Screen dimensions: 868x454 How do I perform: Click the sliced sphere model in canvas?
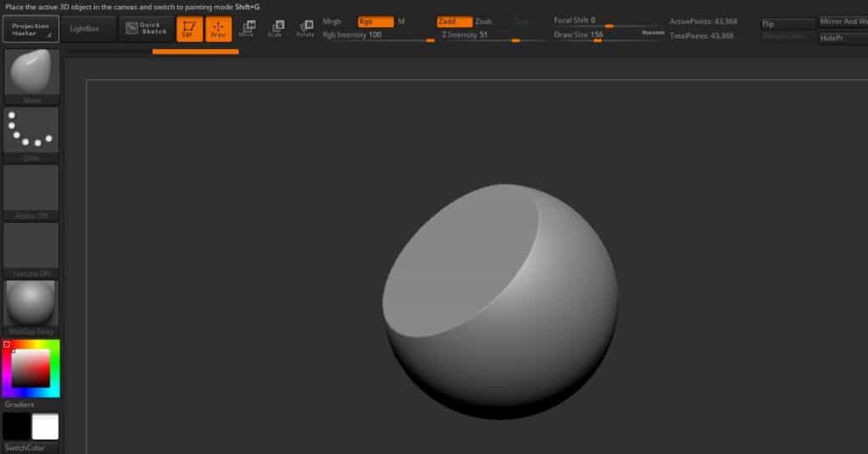(x=500, y=302)
